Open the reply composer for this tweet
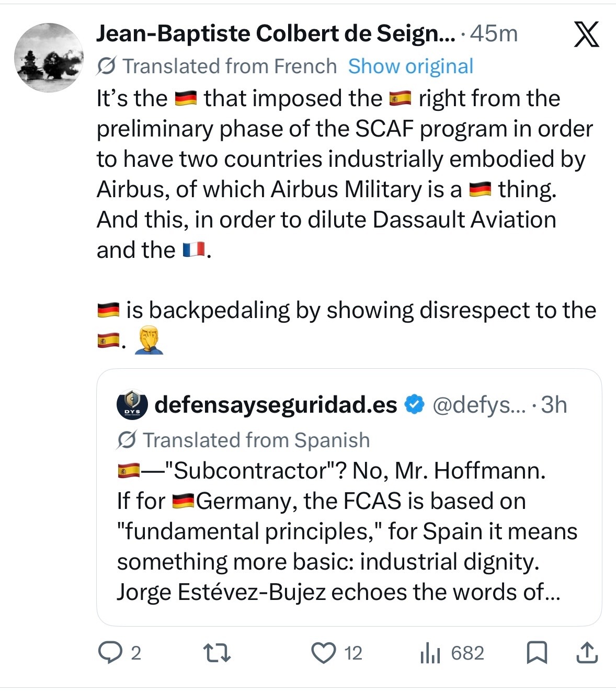This screenshot has width=616, height=692. [x=111, y=652]
